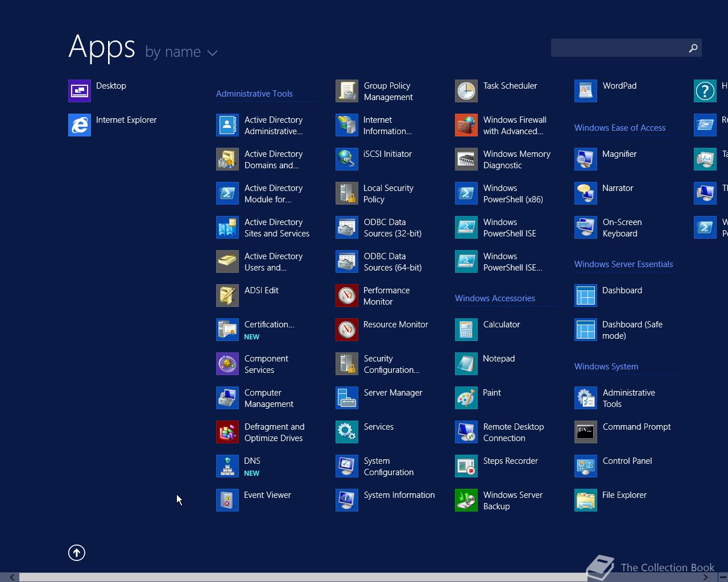The image size is (728, 582).
Task: Launch File Explorer icon
Action: click(586, 500)
